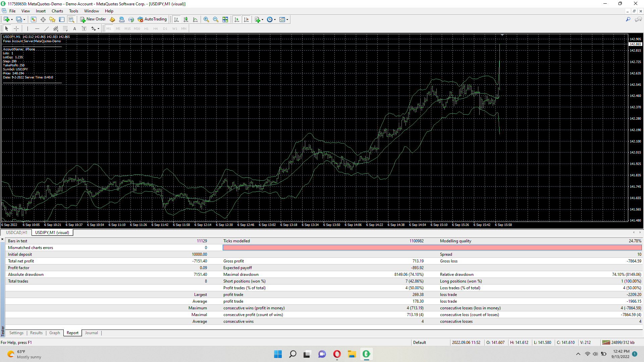Screen dimensions: 644x362
Task: Enable chart auto scroll icon
Action: (237, 19)
